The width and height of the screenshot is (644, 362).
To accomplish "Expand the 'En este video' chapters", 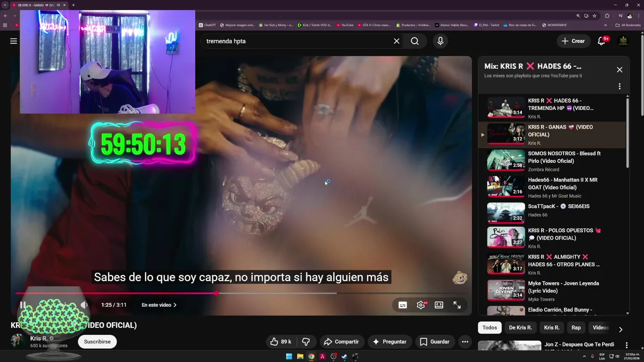I will point(159,305).
